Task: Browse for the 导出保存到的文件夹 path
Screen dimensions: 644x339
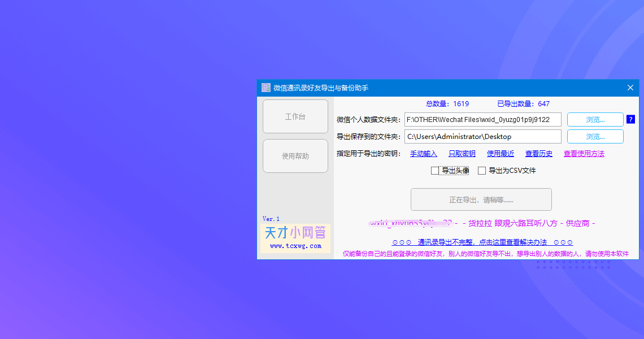Action: 595,136
